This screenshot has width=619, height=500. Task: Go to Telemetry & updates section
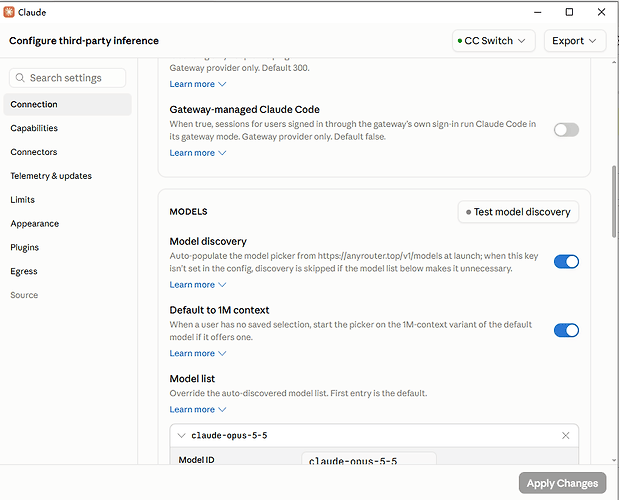tap(51, 176)
